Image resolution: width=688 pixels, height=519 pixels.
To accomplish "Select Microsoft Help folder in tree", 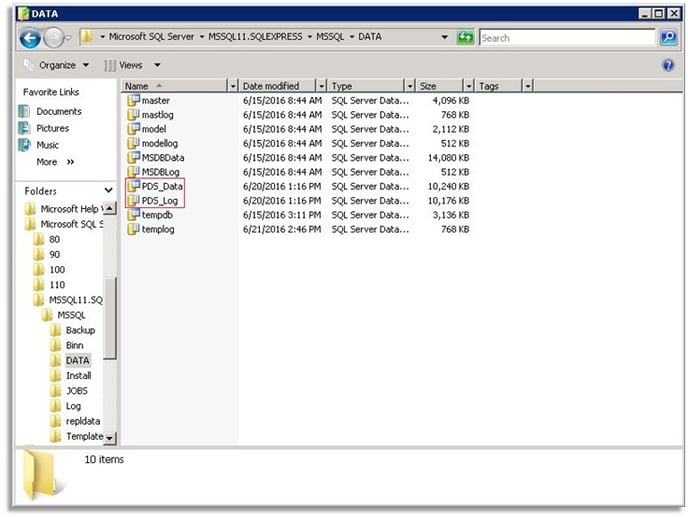I will [72, 209].
